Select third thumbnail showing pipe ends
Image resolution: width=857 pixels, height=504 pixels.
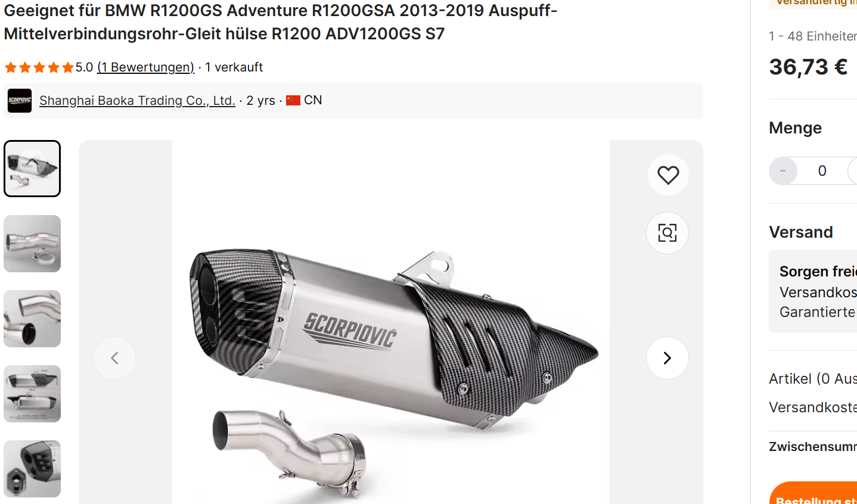coord(32,319)
